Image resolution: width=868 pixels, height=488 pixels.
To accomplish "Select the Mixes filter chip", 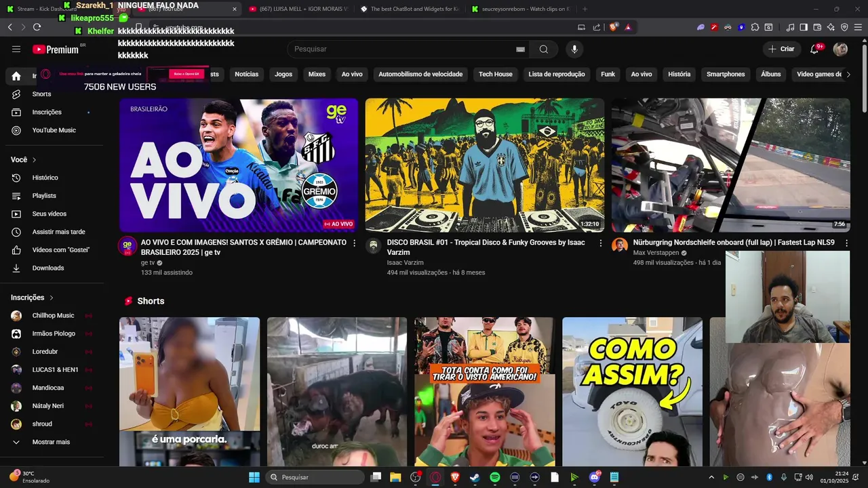I will 317,75.
